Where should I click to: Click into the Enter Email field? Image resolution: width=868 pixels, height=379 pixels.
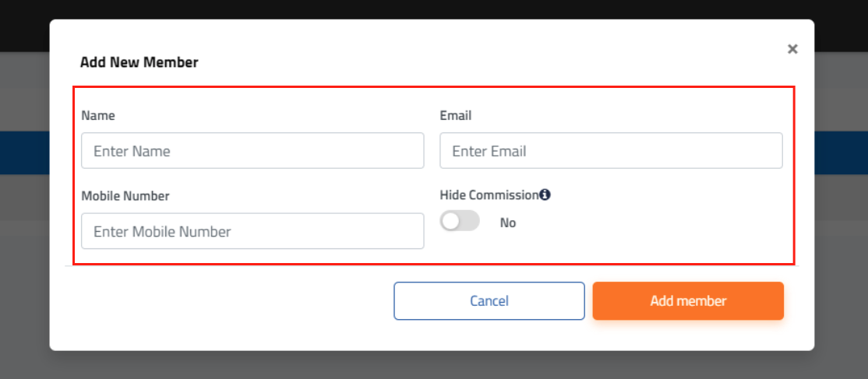point(611,151)
